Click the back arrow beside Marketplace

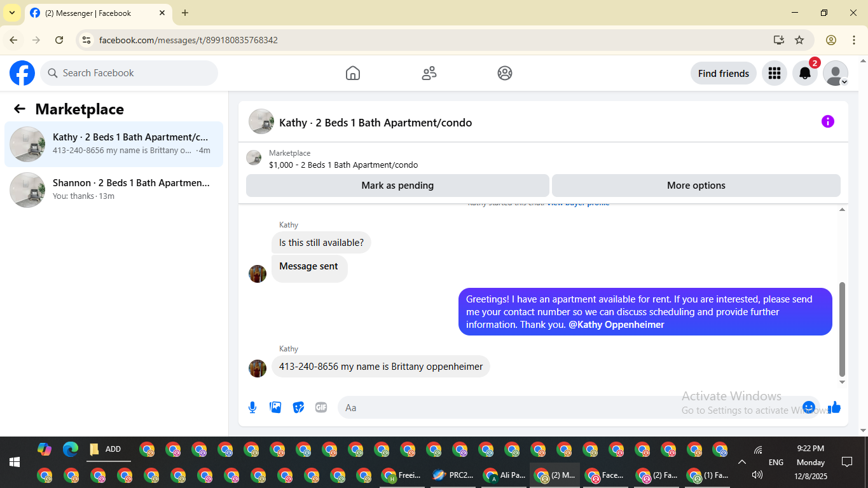click(20, 109)
